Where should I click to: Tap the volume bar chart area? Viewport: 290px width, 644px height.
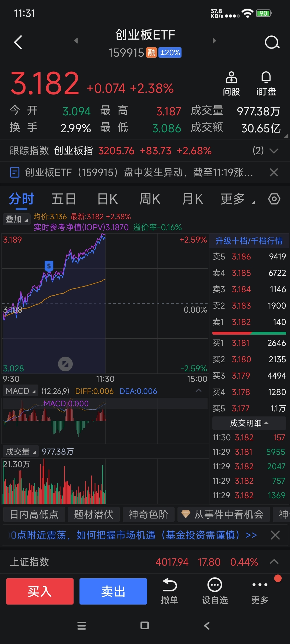point(105,481)
